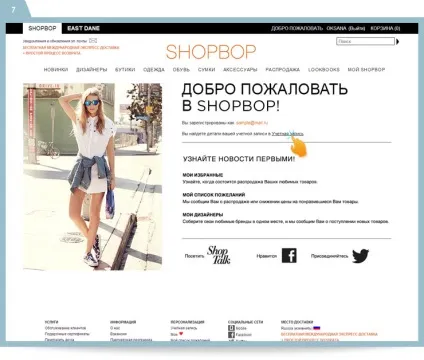Viewport: 424px width, 360px height.
Task: Open the БУТИКИ menu
Action: tap(125, 70)
